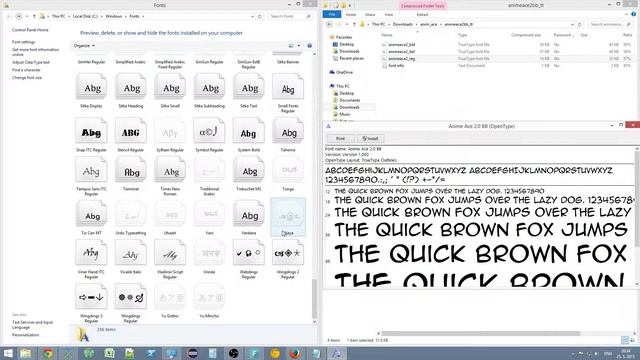Open the View ribbon tab
This screenshot has width=640, height=360.
(389, 15)
